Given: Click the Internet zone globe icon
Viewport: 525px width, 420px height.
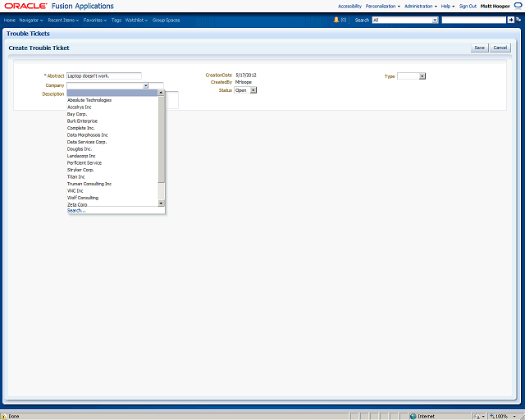Looking at the screenshot, I should (413, 417).
